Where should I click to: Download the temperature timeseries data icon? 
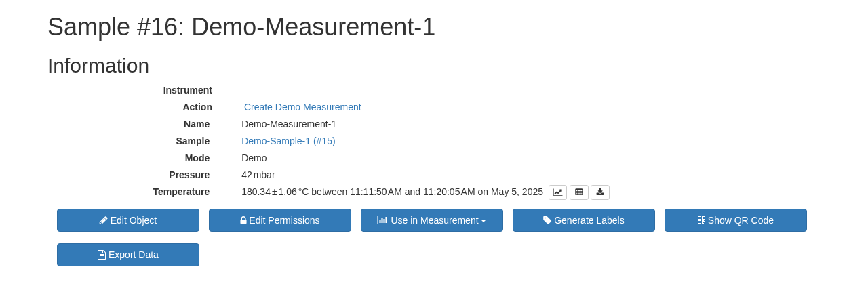tap(600, 192)
